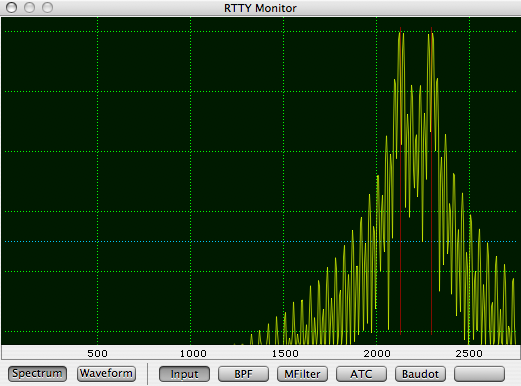Switch to the Waveform view
This screenshot has height=386, width=521.
(106, 374)
